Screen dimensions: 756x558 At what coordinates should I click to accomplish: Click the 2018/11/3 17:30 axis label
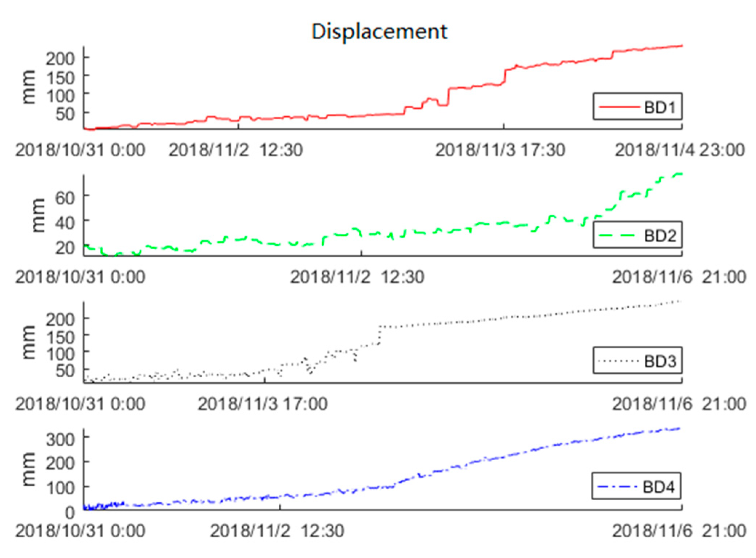500,150
